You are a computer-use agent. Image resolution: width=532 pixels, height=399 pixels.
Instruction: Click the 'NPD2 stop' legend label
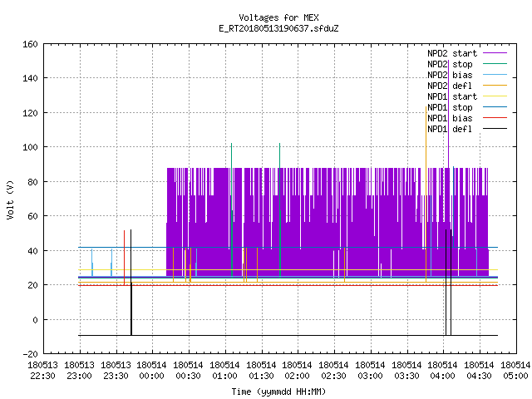450,64
